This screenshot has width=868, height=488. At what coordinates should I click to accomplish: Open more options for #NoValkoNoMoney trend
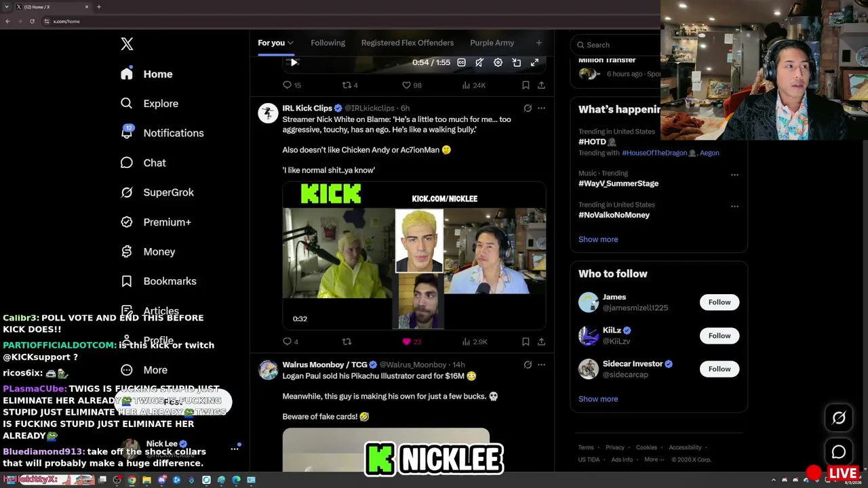[734, 206]
